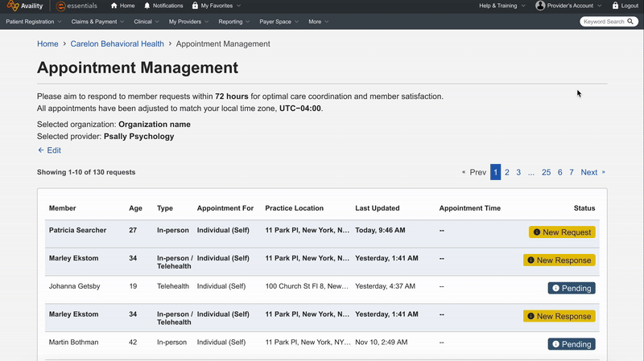
Task: Expand the Claims & Payment menu
Action: pos(97,22)
